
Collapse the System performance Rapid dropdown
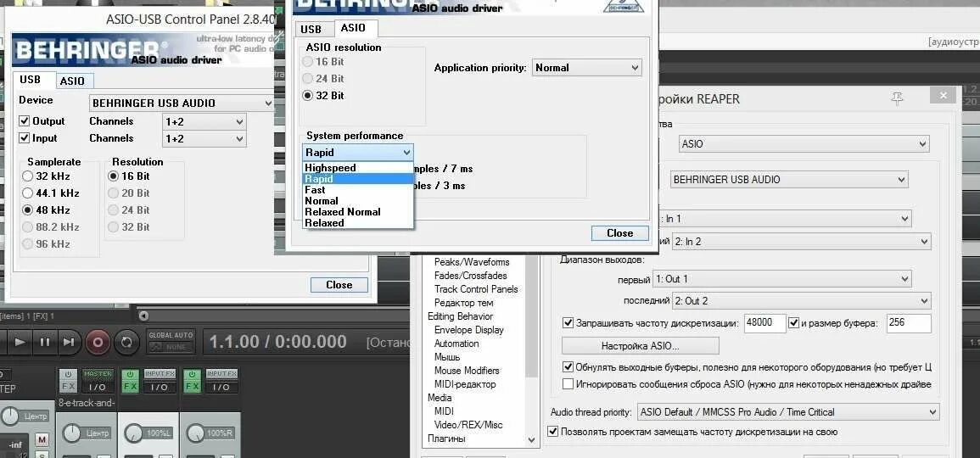tap(358, 153)
